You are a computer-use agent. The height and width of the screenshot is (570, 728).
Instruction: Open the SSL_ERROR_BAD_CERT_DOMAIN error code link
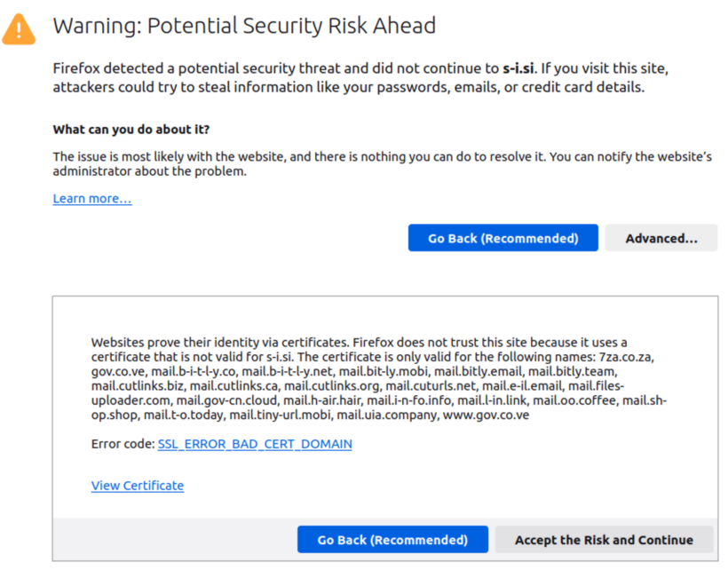(x=255, y=443)
